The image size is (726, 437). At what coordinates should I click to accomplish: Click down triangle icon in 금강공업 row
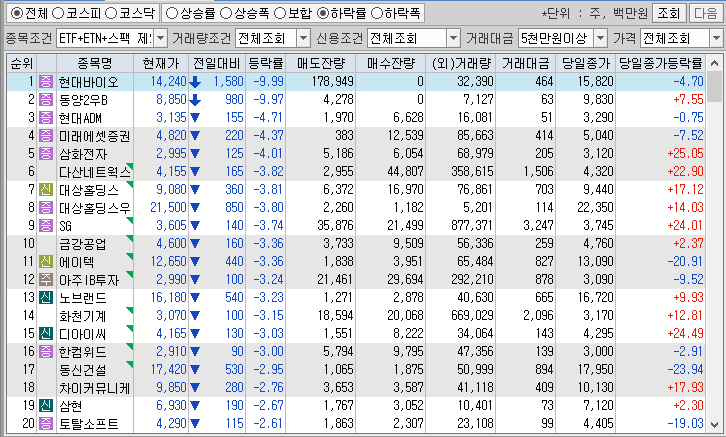(195, 244)
